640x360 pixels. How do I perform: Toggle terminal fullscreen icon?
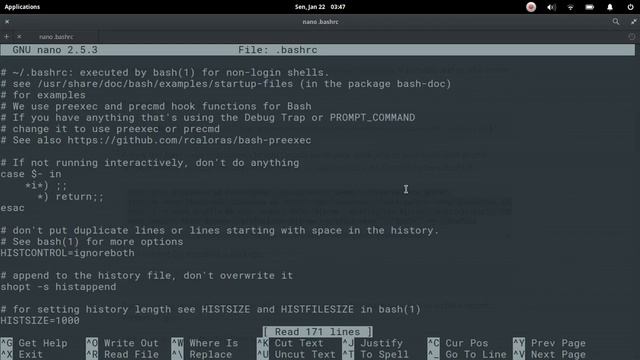coord(633,22)
